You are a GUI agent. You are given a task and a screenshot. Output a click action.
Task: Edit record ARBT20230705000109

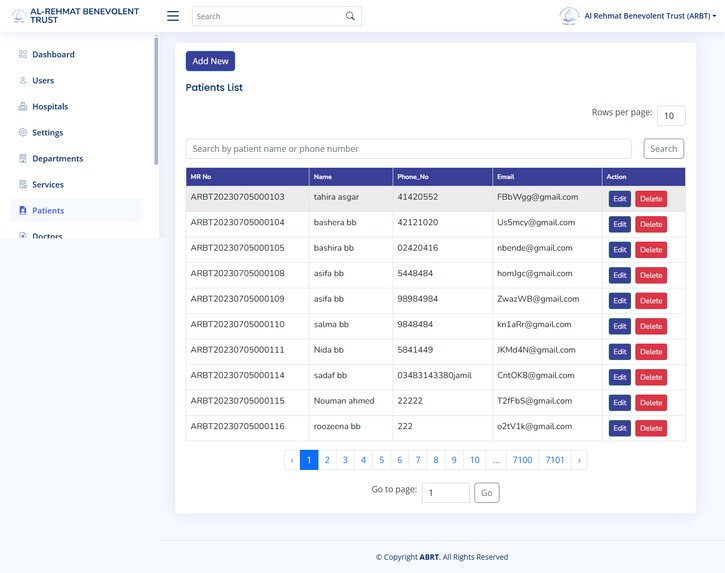click(x=620, y=301)
